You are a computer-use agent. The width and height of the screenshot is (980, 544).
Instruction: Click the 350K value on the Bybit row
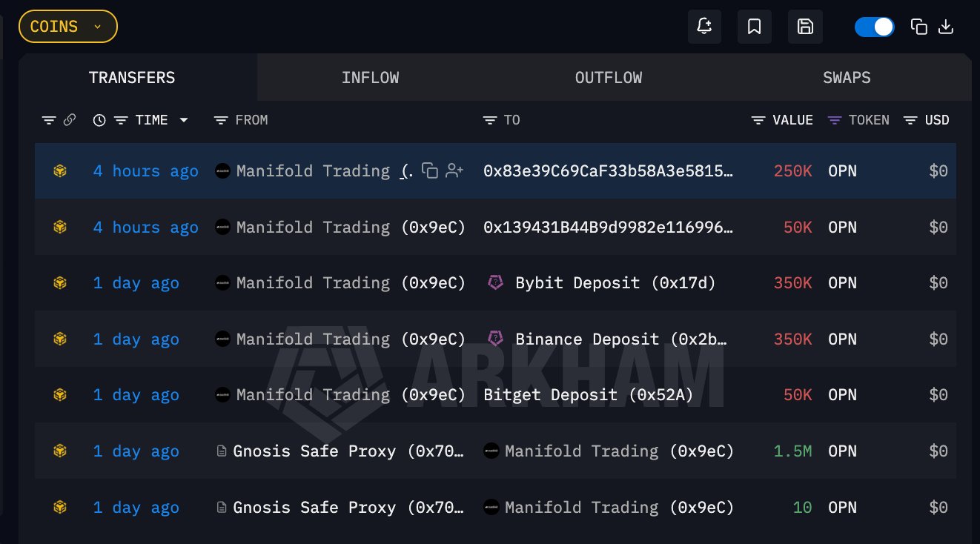click(x=792, y=283)
